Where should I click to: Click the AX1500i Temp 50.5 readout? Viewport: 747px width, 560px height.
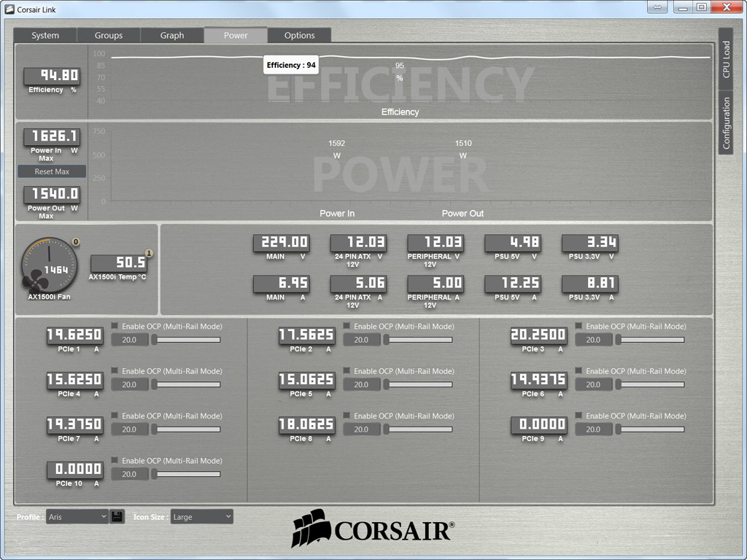(119, 262)
